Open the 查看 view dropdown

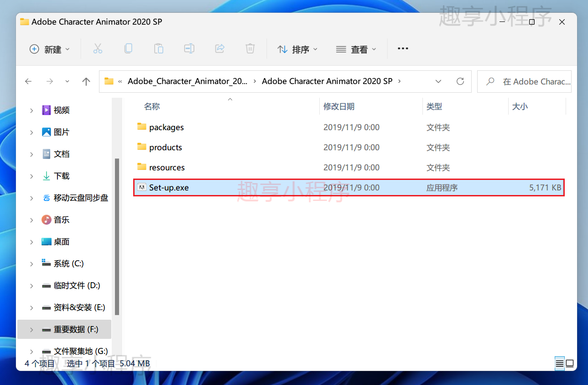click(356, 49)
